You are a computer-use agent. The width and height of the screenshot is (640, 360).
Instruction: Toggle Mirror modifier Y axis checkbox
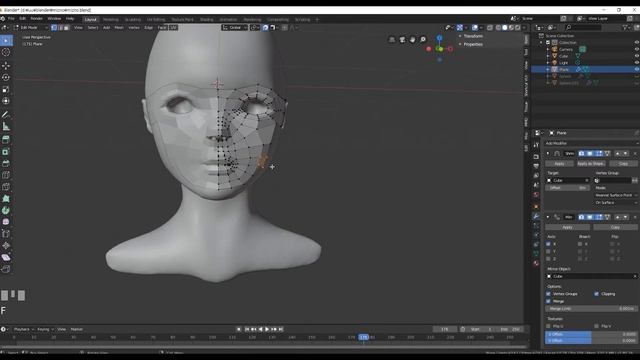pos(548,251)
